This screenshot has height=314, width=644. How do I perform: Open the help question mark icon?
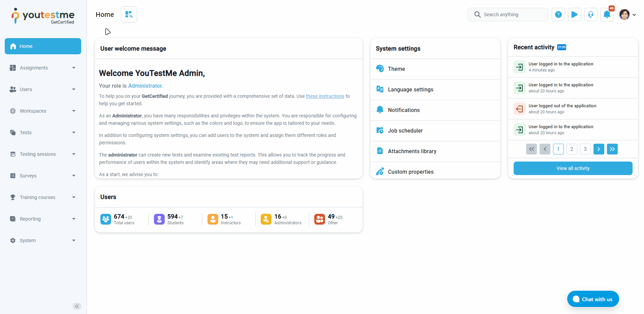coord(558,15)
